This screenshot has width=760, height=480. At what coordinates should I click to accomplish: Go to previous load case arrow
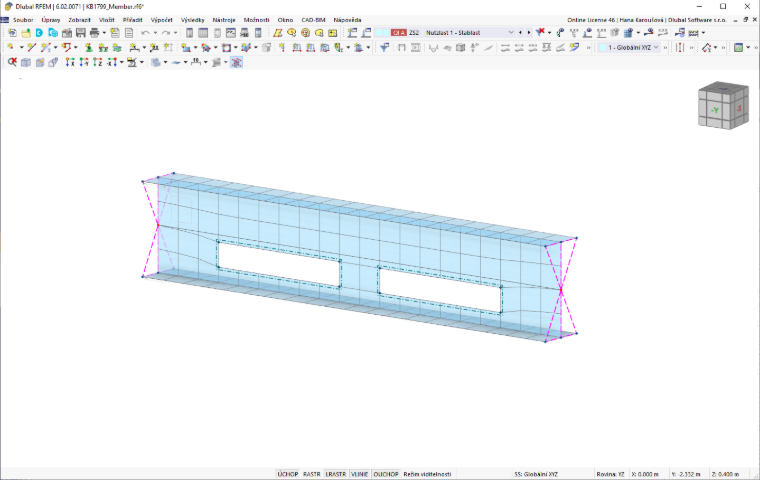[520, 32]
